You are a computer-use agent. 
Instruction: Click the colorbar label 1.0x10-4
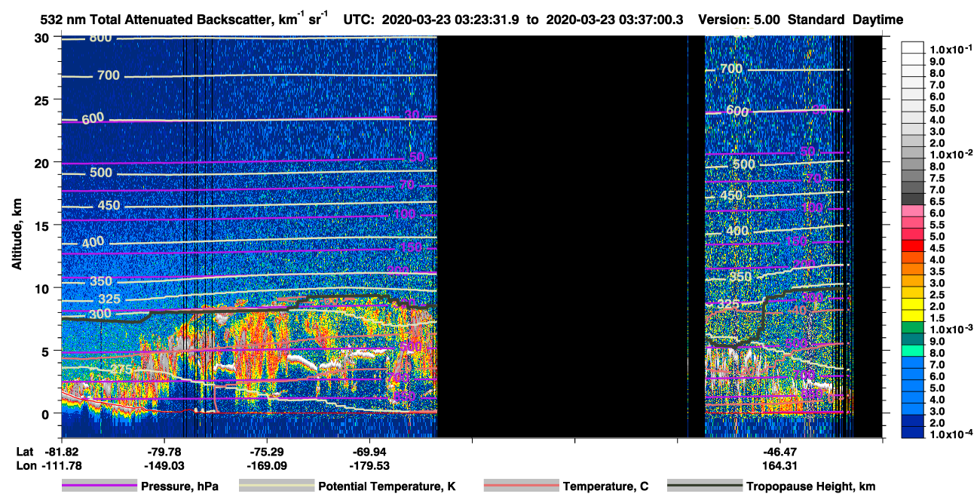pyautogui.click(x=950, y=434)
